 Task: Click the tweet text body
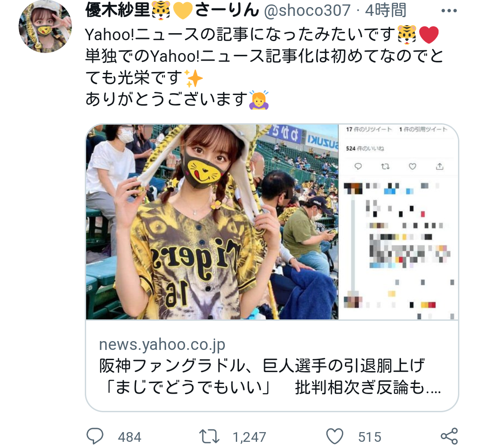pyautogui.click(x=264, y=67)
